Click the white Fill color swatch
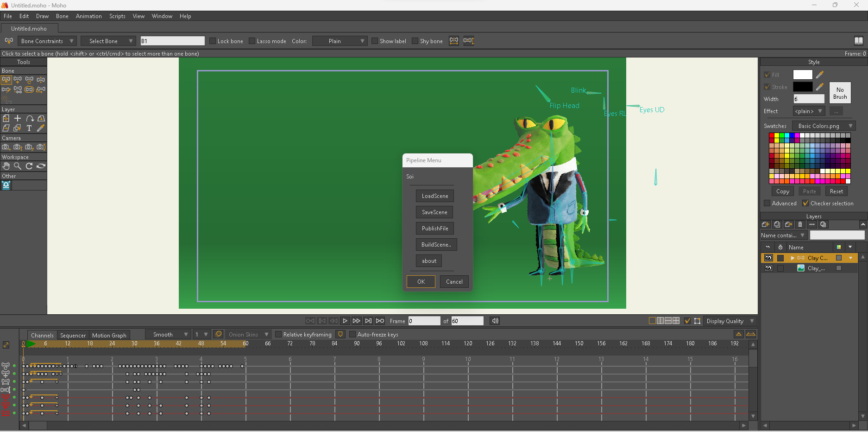Screen dimensions: 868x432 pos(802,75)
